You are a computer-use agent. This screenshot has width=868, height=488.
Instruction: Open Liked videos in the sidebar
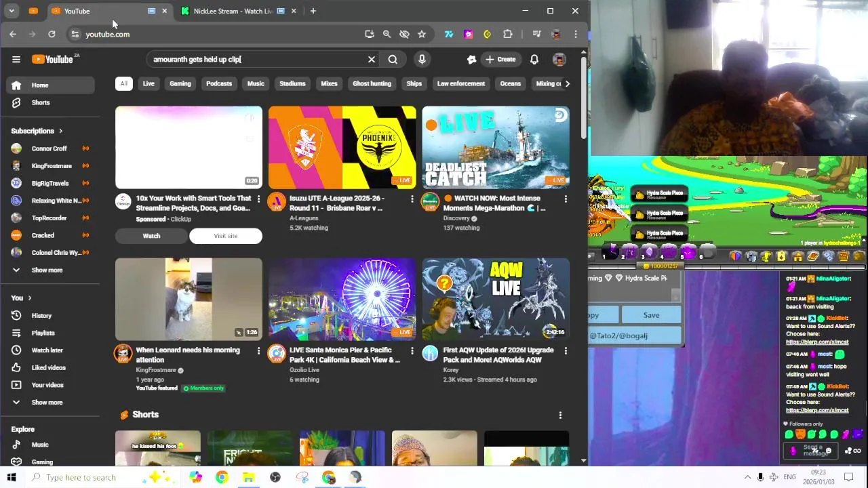coord(51,367)
